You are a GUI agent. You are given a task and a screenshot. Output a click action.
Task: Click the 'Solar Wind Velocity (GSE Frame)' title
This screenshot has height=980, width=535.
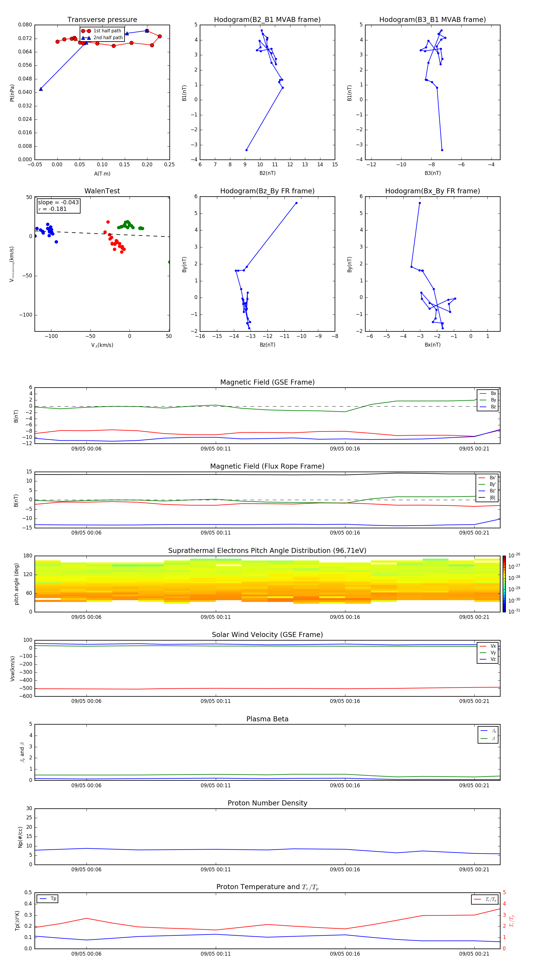click(x=267, y=635)
